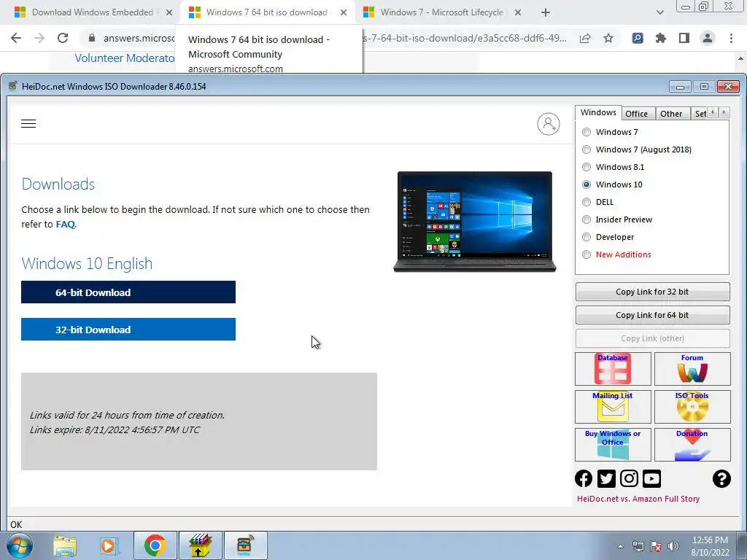Screen dimensions: 747x560
Task: Click the Chrome back arrow
Action: click(x=16, y=38)
